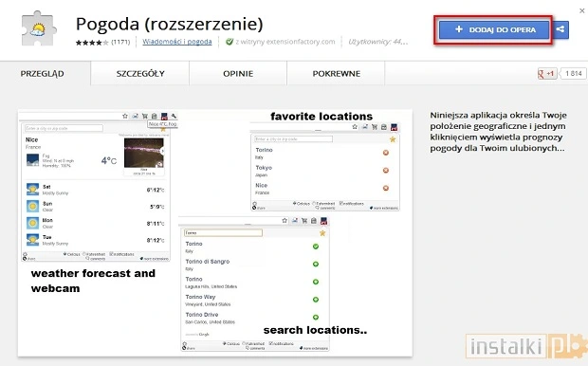Click the extension preview screenshot
This screenshot has height=366, width=588.
pos(215,233)
